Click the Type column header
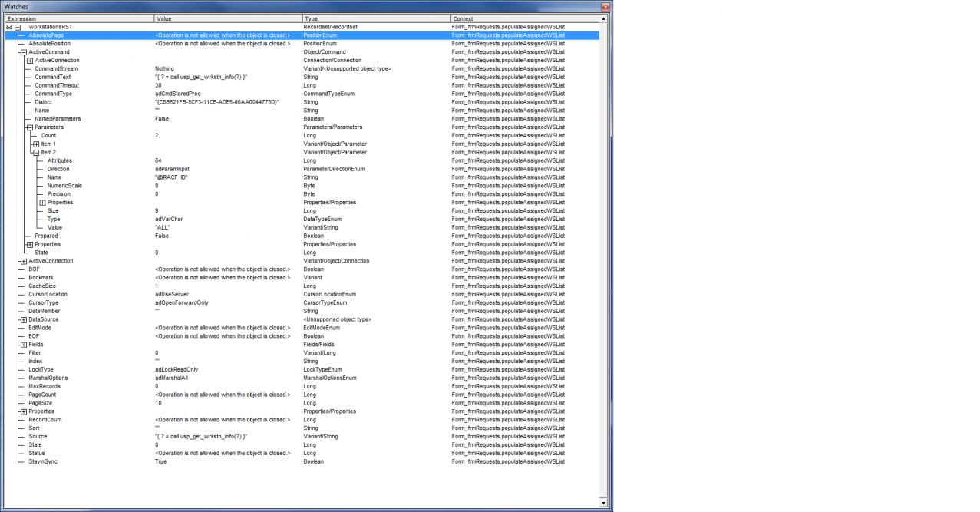Image resolution: width=980 pixels, height=512 pixels. point(376,18)
